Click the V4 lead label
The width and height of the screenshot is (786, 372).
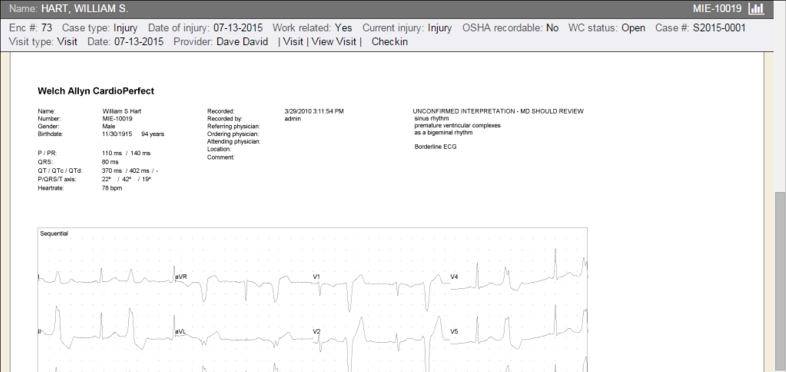point(454,277)
